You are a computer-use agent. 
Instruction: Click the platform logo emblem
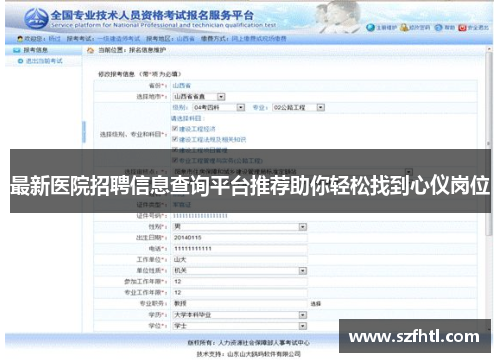tap(36, 18)
